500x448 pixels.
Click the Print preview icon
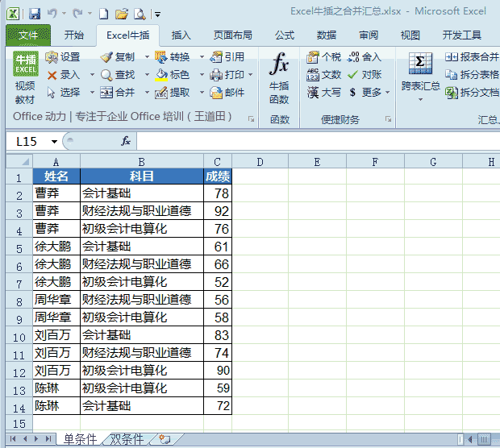140,14
